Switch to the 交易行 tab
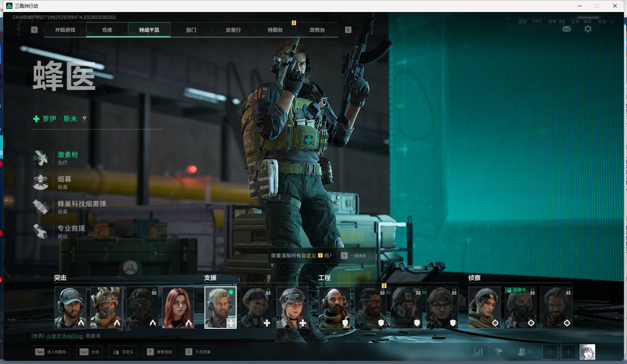 233,30
